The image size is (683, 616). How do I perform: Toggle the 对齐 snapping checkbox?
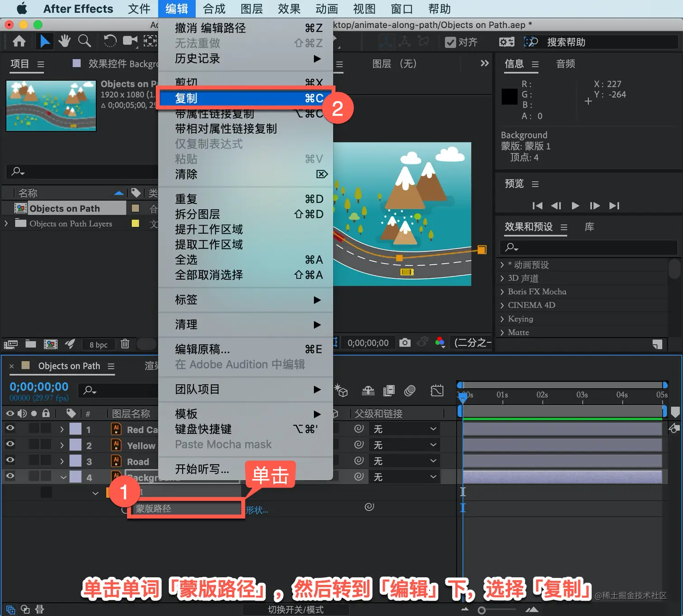click(x=450, y=42)
